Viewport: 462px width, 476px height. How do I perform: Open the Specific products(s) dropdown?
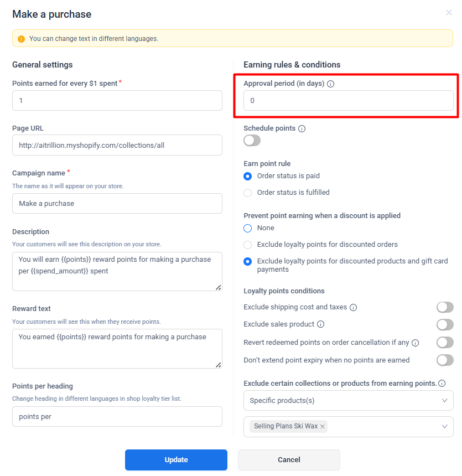[348, 400]
